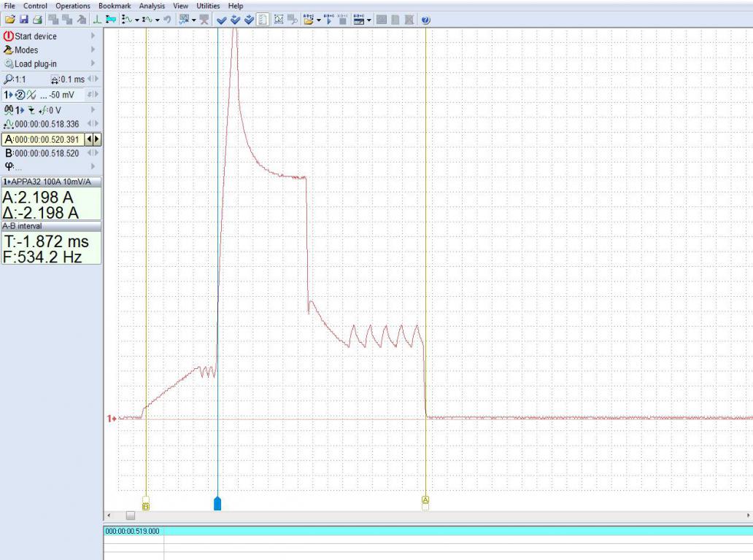Open dropdown arrow beside waveform toolbar icon

tap(136, 20)
